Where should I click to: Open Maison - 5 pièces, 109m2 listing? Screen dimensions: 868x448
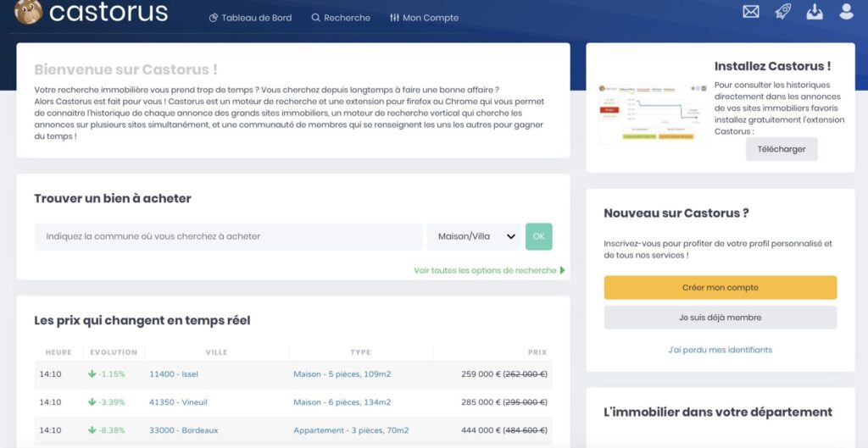pos(342,373)
